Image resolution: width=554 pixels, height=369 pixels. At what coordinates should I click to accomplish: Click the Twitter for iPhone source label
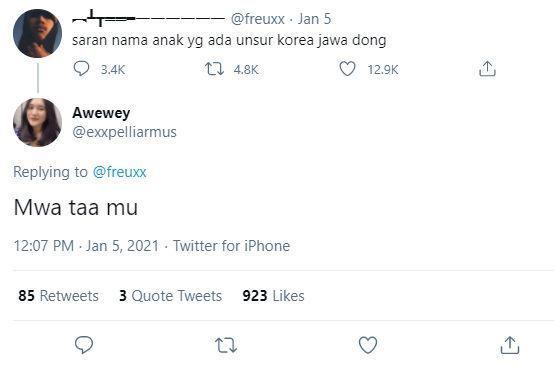[x=231, y=246]
